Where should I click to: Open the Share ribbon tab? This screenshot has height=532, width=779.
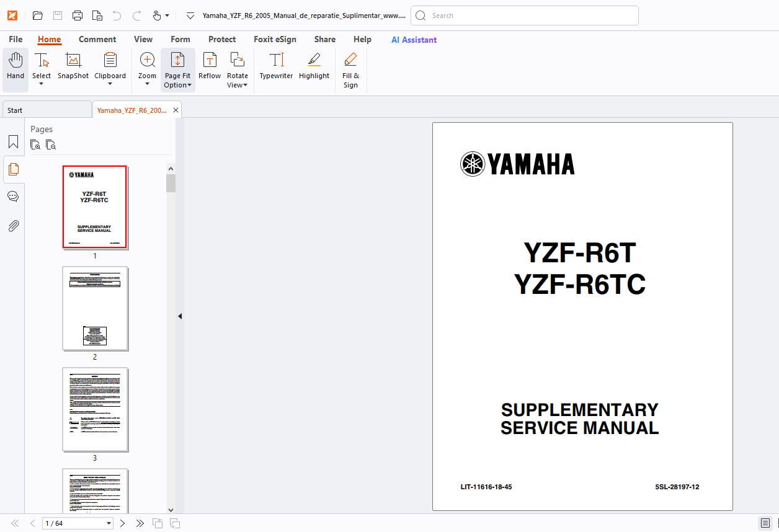[x=325, y=40]
